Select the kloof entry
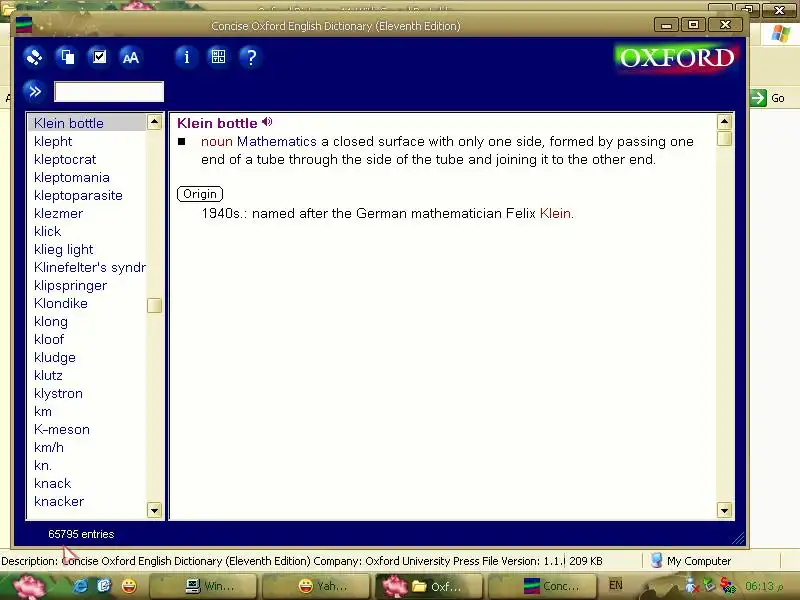Image resolution: width=800 pixels, height=600 pixels. point(49,339)
